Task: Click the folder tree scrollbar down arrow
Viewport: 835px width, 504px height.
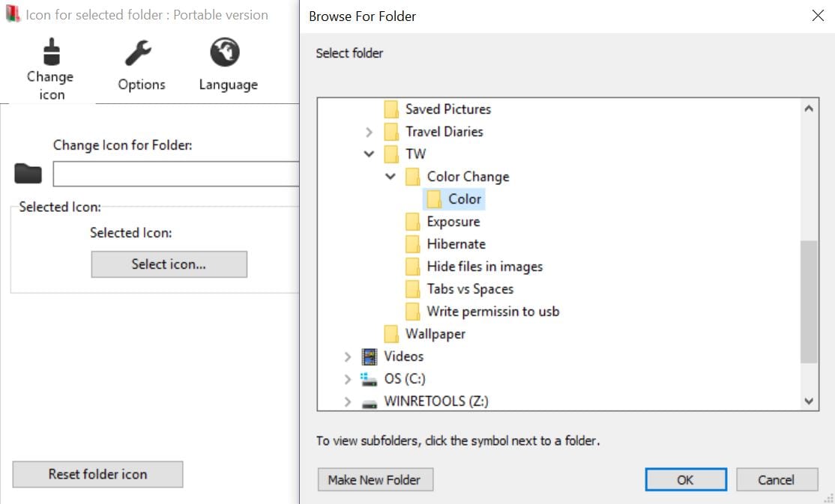Action: pyautogui.click(x=809, y=401)
